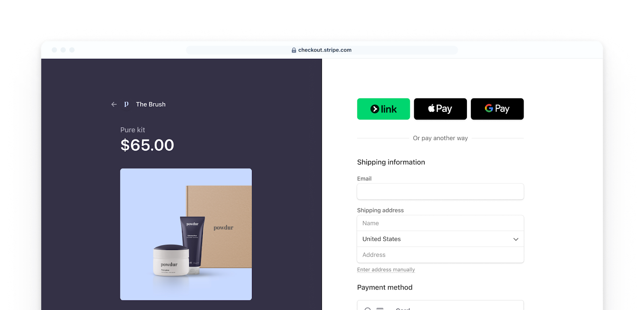Click the Pure kit product image
Screen dimensions: 644x310
(x=186, y=234)
